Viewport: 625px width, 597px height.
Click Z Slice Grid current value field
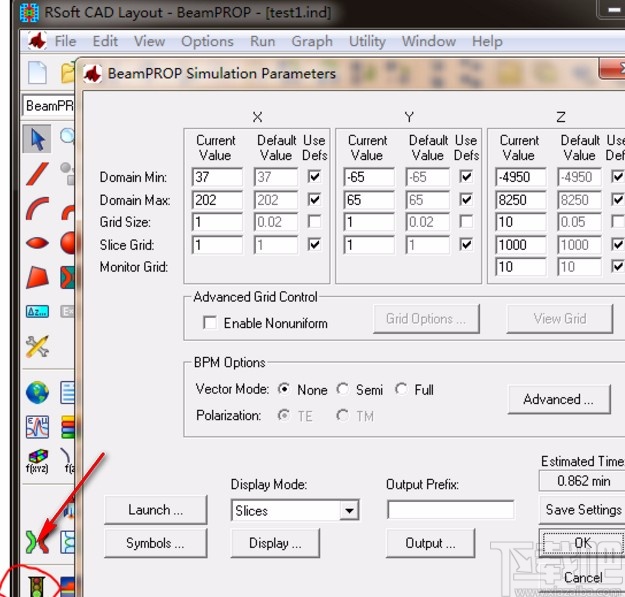521,245
